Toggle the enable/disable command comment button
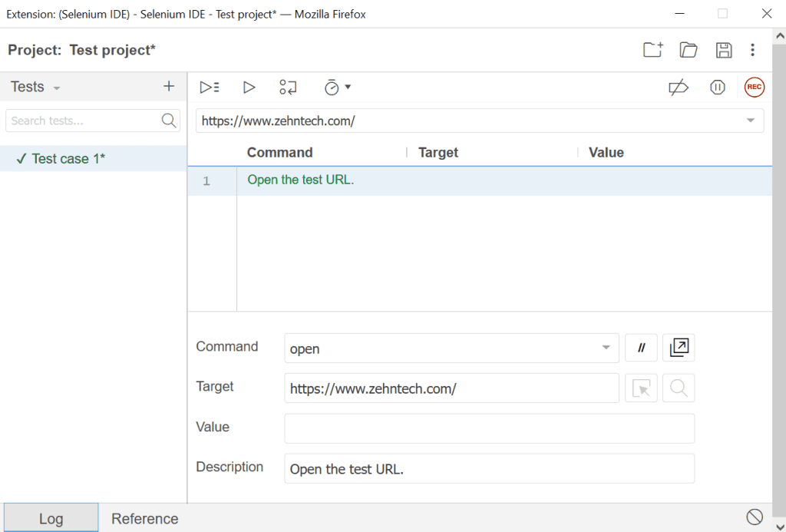786x532 pixels. [x=642, y=349]
